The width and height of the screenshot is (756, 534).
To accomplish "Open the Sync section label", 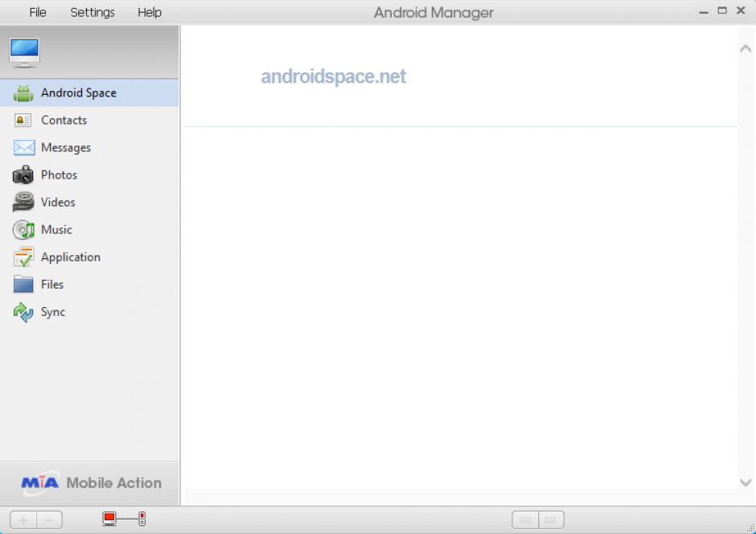I will tap(53, 312).
